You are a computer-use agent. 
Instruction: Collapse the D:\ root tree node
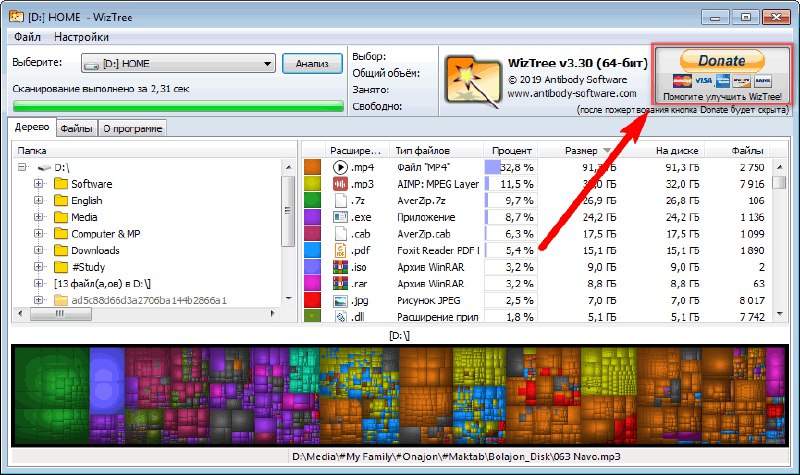[22, 167]
